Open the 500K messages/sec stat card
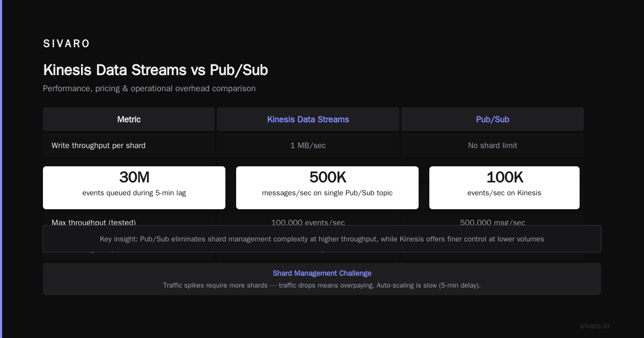644x338 pixels. (327, 188)
